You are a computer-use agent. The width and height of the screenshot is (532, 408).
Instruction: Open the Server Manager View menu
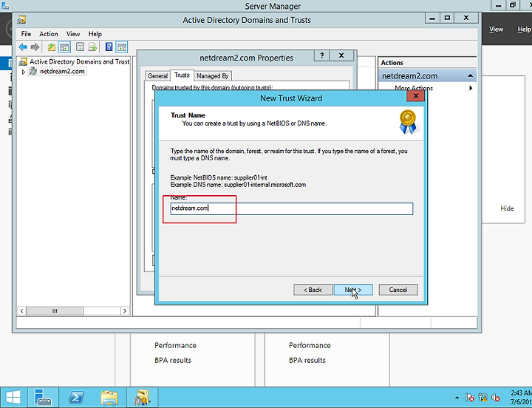496,30
